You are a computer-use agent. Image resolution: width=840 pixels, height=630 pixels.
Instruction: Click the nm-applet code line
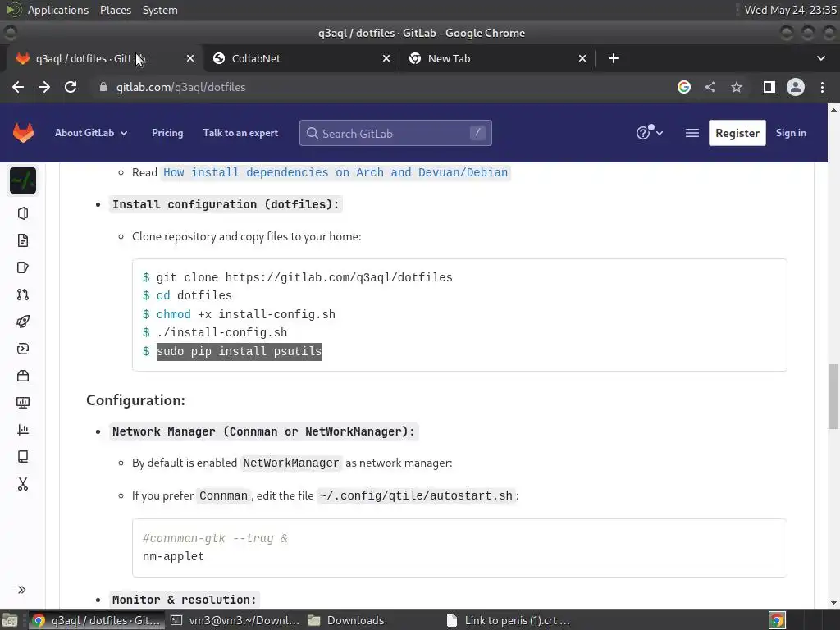[x=174, y=557]
